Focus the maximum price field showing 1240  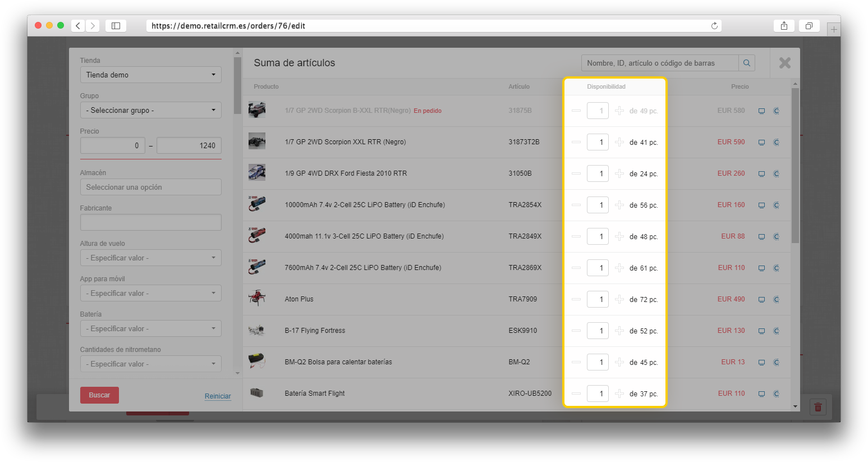coord(189,145)
